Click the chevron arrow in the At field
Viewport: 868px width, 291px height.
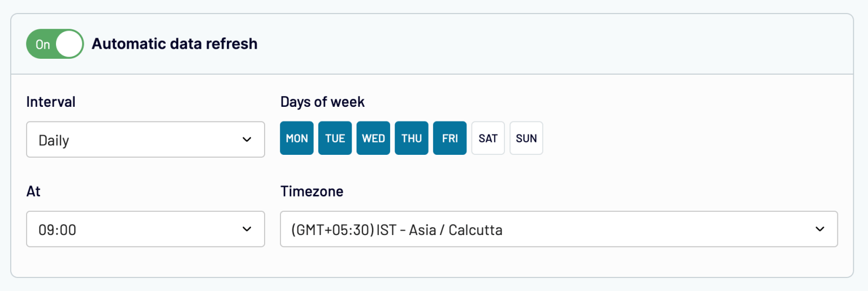coord(247,229)
